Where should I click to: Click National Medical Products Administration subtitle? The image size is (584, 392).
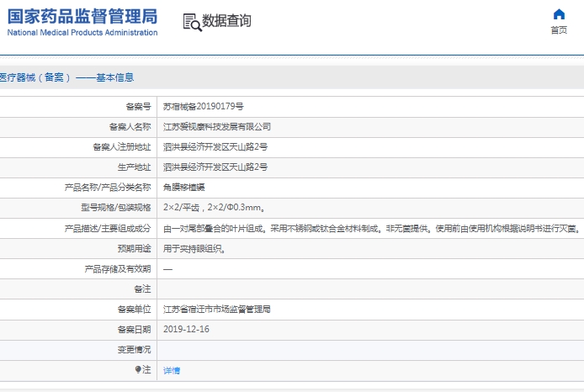[x=82, y=33]
